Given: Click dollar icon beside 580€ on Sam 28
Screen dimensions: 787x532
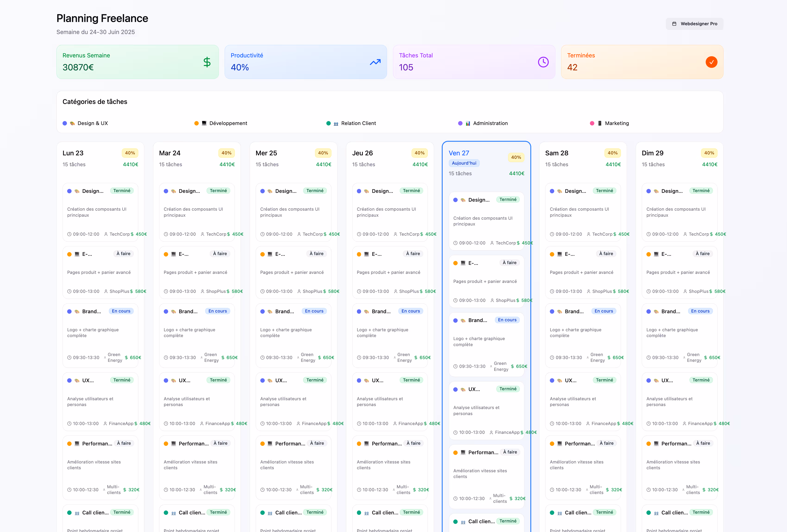Looking at the screenshot, I should pos(614,291).
